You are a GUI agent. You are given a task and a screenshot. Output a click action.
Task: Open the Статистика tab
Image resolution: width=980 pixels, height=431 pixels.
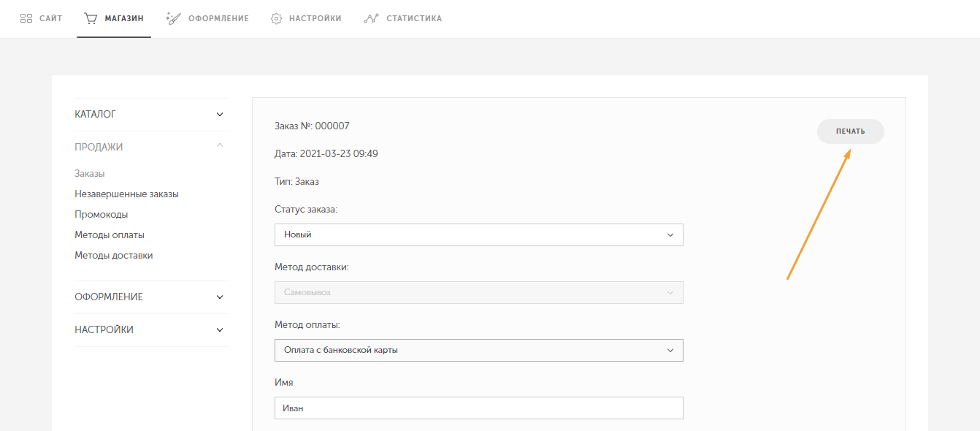click(402, 18)
